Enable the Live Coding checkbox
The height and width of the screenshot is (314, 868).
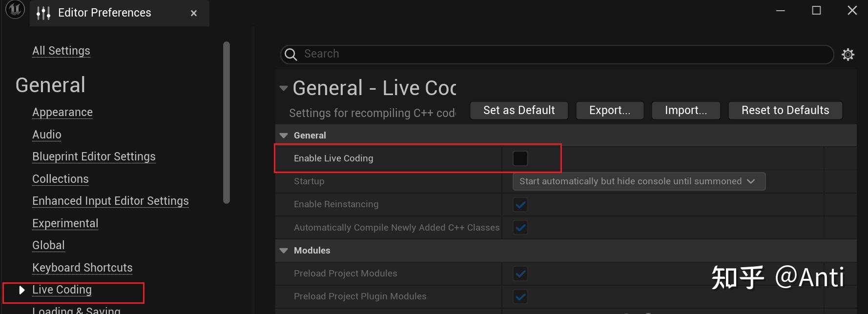click(520, 158)
